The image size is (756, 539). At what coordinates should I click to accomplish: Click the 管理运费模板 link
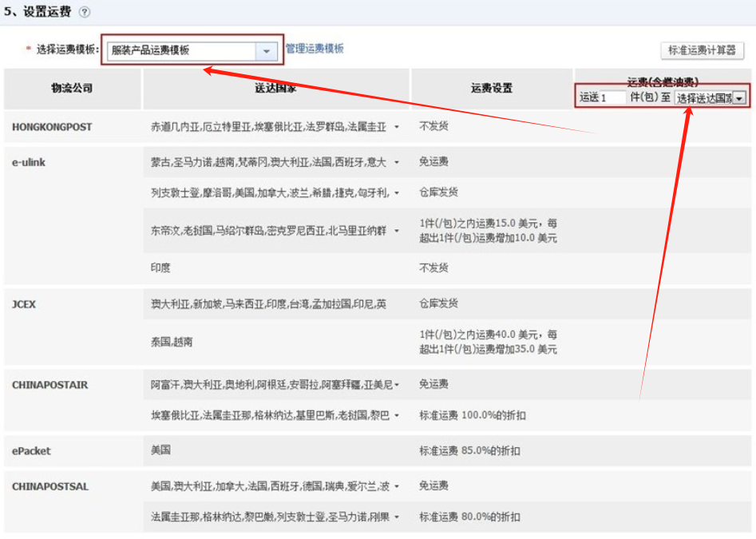click(314, 50)
